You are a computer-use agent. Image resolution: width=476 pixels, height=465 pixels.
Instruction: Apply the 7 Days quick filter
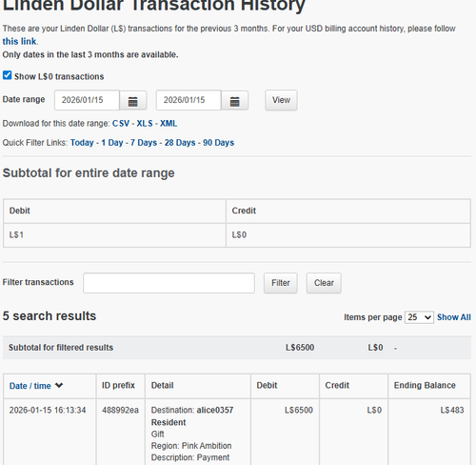pyautogui.click(x=144, y=143)
